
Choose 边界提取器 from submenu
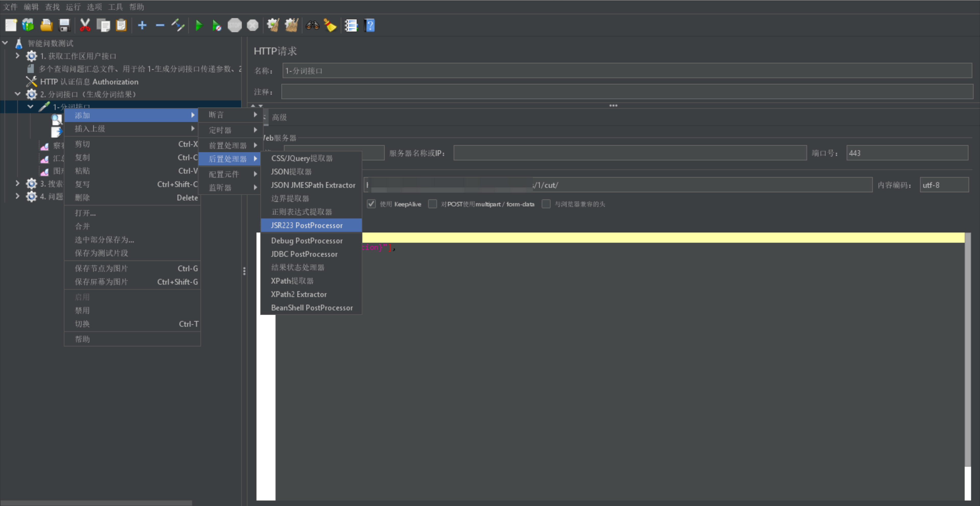click(311, 199)
